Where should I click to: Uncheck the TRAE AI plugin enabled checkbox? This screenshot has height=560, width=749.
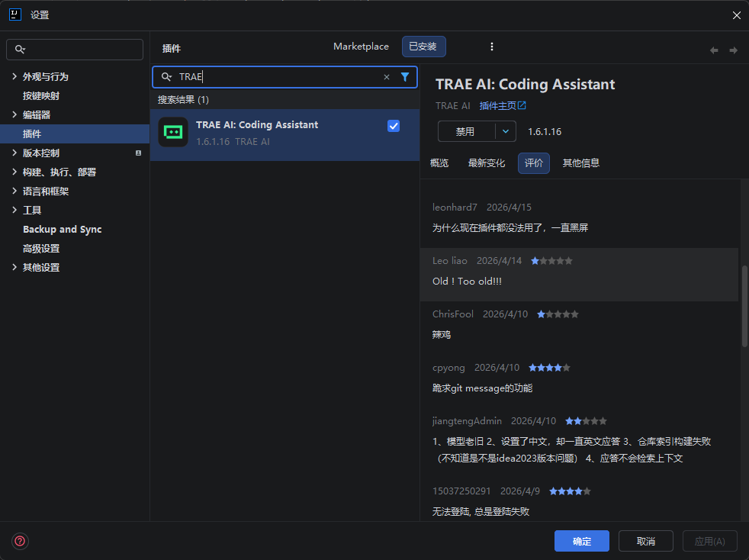(x=394, y=126)
